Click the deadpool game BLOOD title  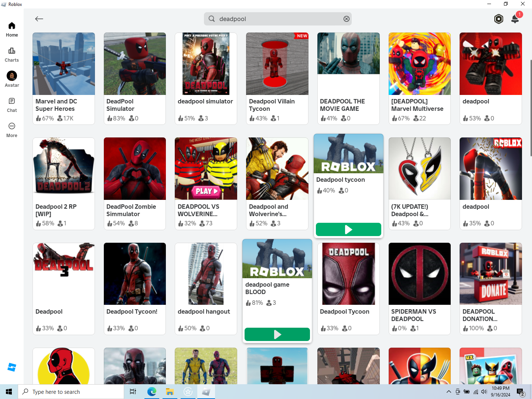[x=267, y=288]
